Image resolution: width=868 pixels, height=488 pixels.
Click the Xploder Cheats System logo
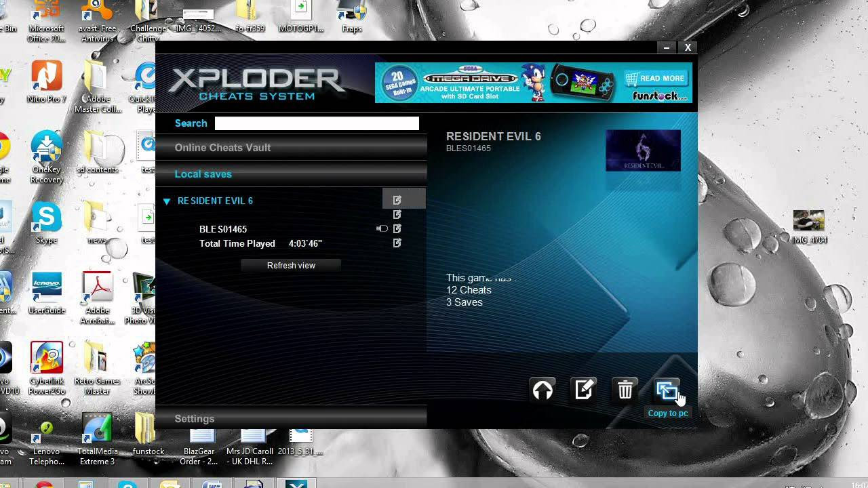click(256, 83)
